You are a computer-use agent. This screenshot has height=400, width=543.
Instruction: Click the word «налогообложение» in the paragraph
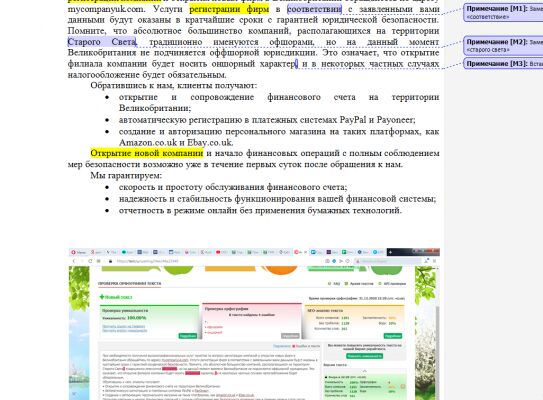pyautogui.click(x=104, y=75)
